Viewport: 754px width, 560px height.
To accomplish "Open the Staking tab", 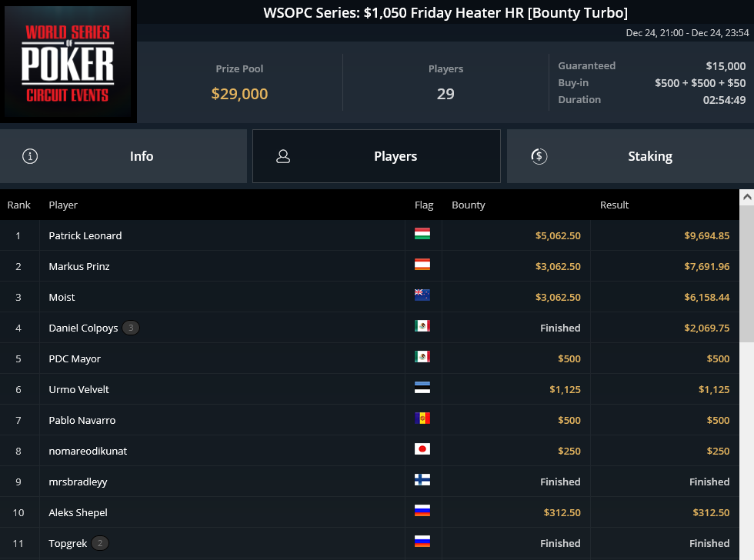I will tap(630, 156).
